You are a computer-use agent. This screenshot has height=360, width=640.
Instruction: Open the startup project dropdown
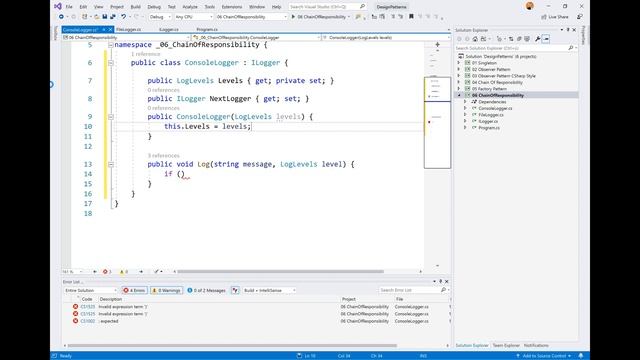tap(251, 17)
